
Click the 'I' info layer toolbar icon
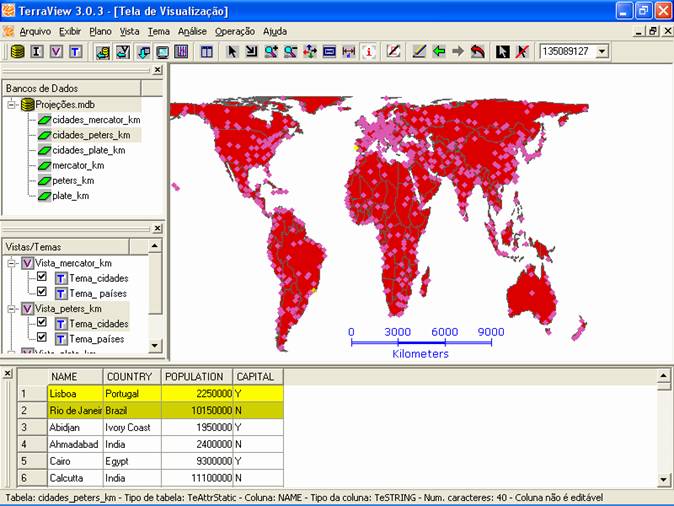coord(37,52)
